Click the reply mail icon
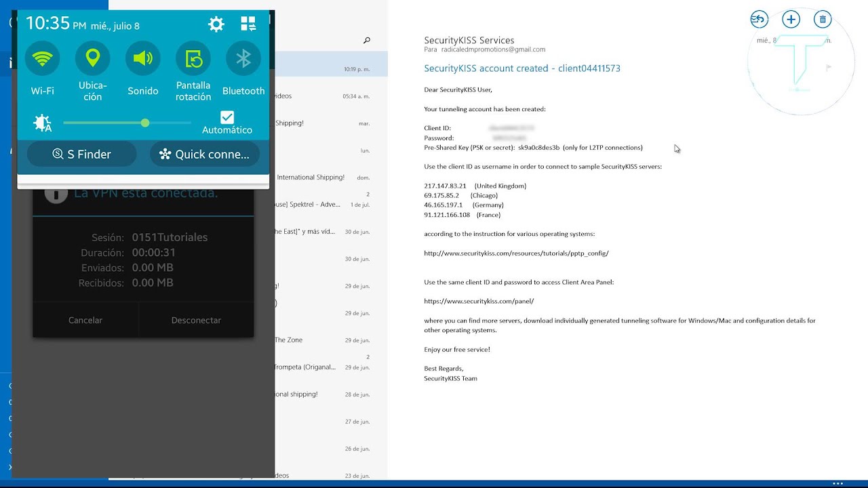 click(759, 20)
